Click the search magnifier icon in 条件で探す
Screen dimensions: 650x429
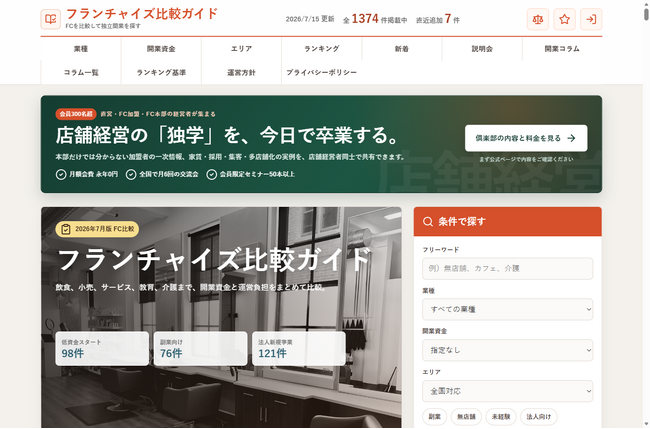pyautogui.click(x=428, y=221)
